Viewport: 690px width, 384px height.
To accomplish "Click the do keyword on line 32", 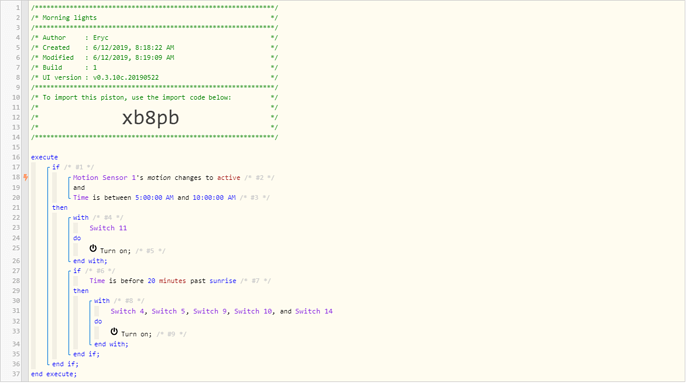I will (x=98, y=322).
